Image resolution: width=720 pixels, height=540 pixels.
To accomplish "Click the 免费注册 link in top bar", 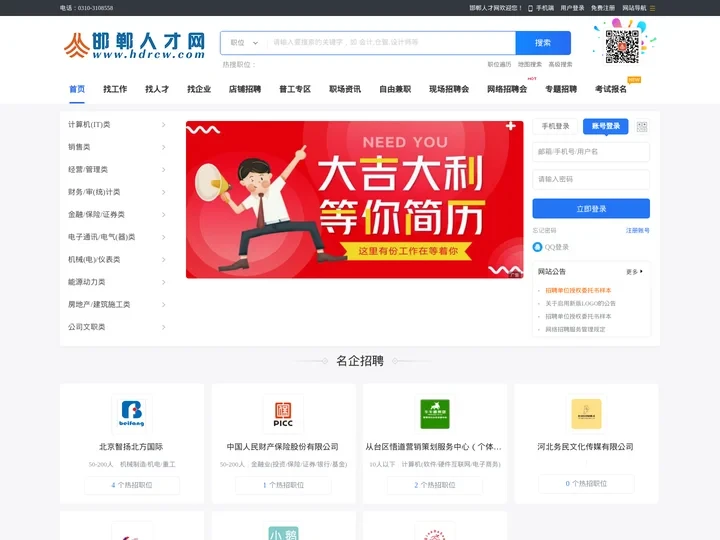I will coord(603,8).
